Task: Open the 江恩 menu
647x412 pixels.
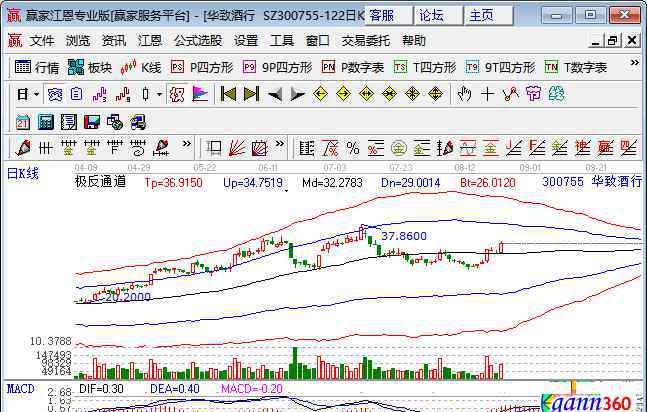Action: coord(150,40)
